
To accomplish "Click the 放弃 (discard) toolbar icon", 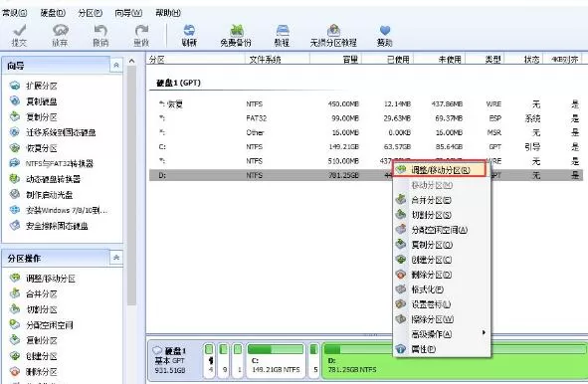I will point(60,35).
